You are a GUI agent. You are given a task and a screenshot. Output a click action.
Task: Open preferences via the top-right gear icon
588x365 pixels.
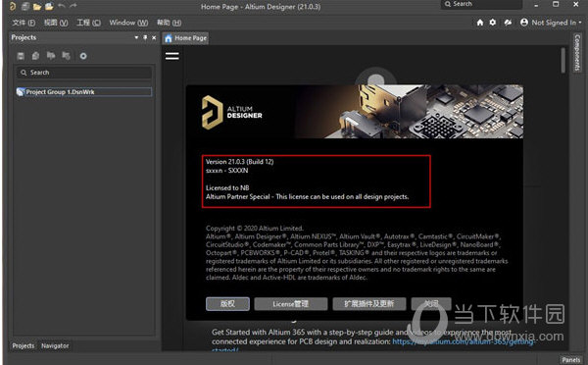tap(493, 23)
